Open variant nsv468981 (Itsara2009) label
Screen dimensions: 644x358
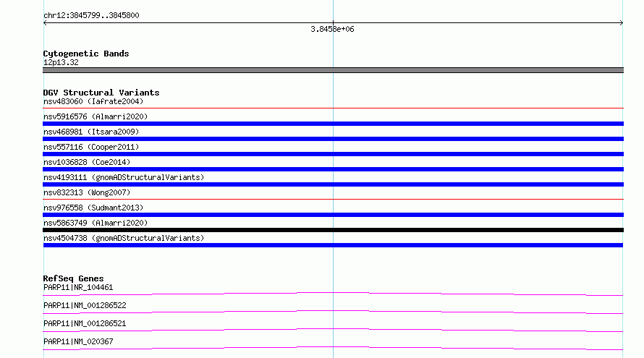click(x=91, y=132)
